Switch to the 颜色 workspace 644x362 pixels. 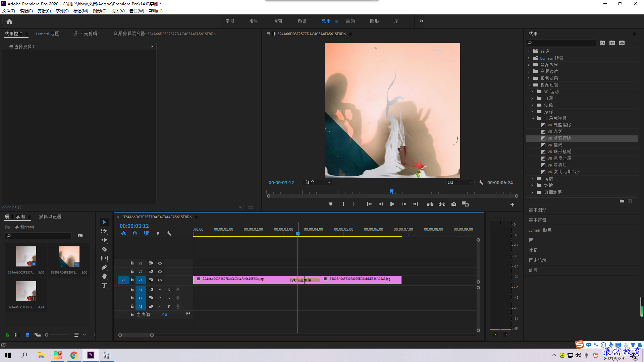pos(302,21)
